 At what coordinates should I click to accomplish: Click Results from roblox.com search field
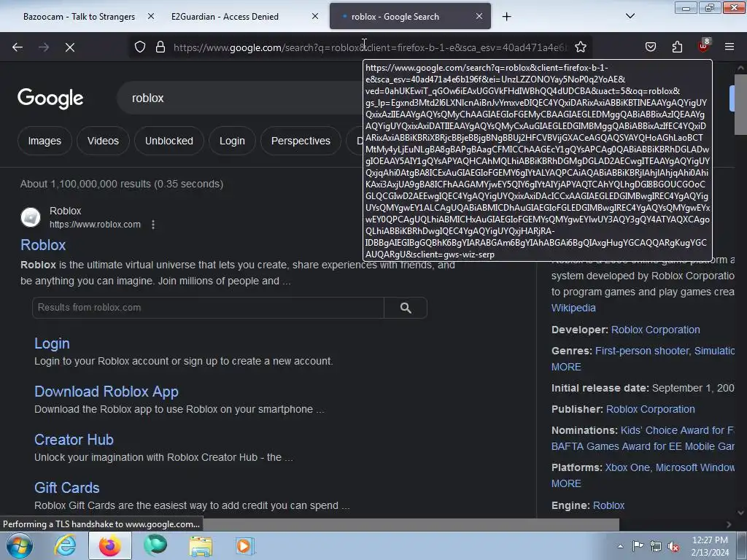(x=208, y=308)
